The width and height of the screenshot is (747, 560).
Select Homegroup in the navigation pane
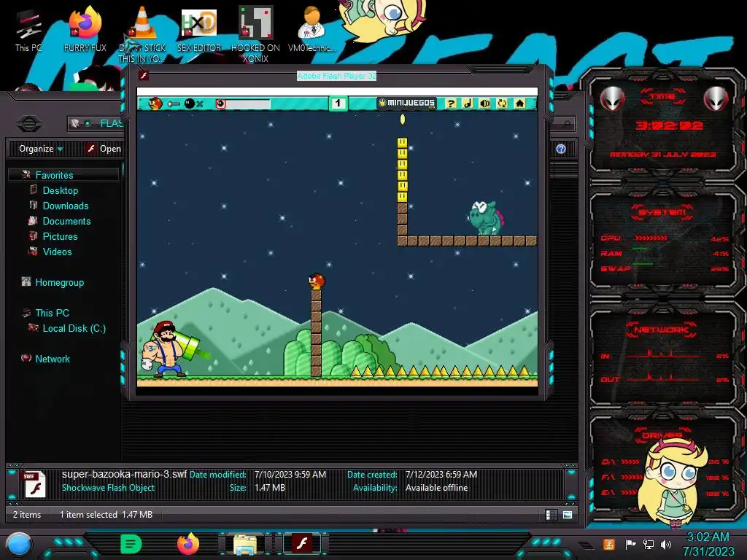coord(59,282)
